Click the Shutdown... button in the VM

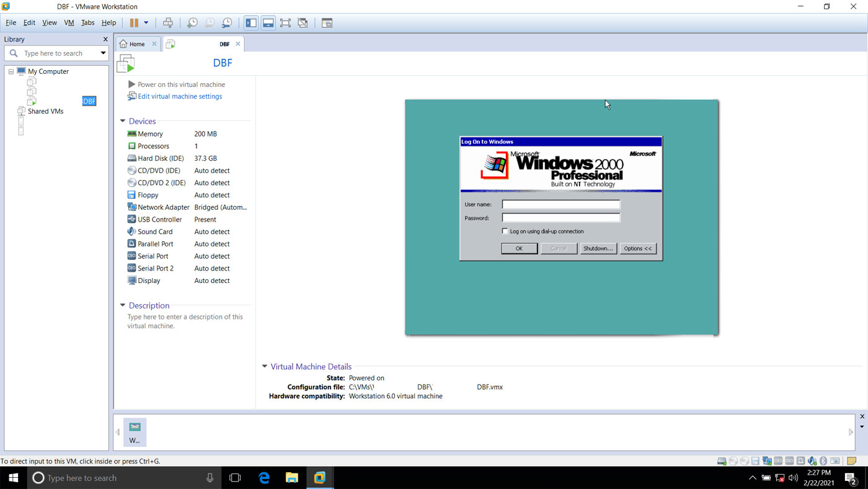(x=598, y=248)
